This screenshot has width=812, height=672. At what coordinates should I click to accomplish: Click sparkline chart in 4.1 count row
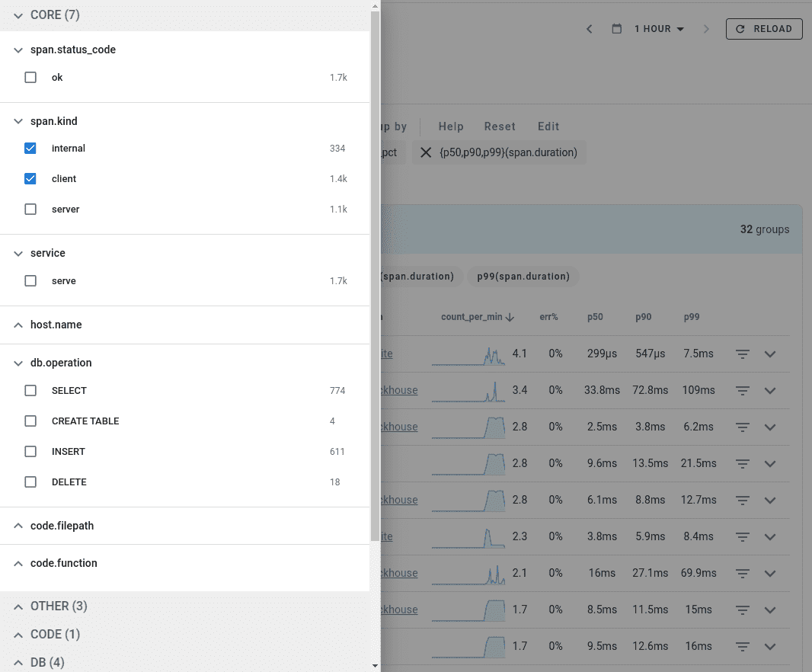click(468, 356)
